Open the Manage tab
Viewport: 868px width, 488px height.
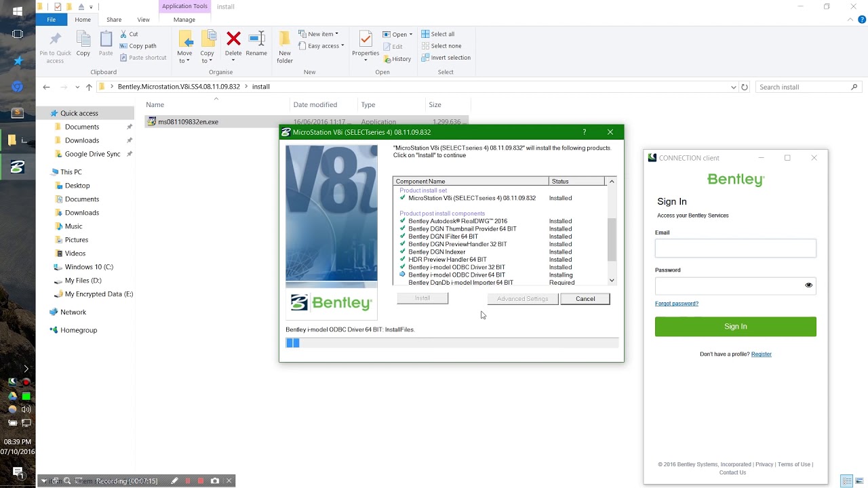tap(184, 20)
